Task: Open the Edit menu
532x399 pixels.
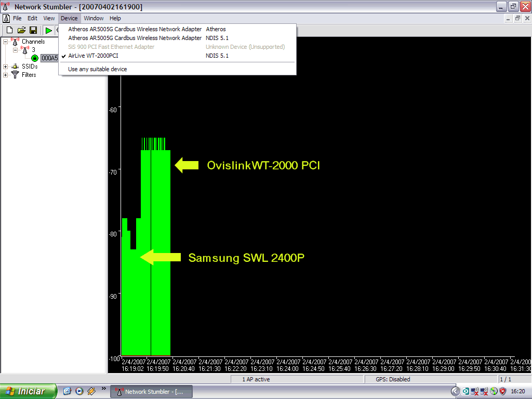Action: [32, 18]
